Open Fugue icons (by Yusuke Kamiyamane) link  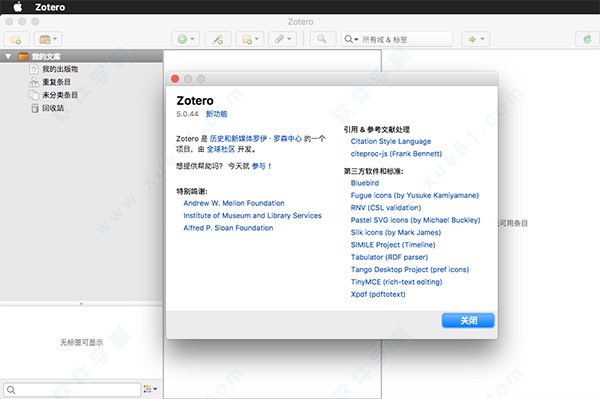(415, 195)
